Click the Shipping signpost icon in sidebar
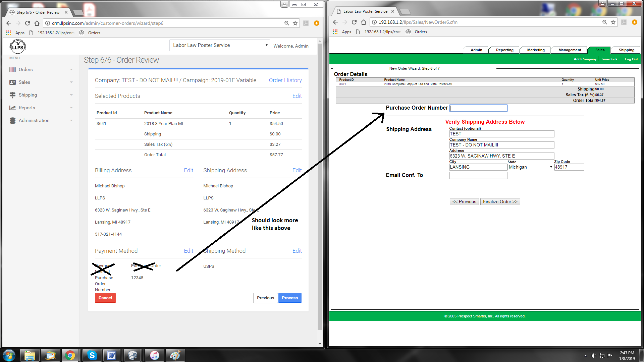This screenshot has width=644, height=362. (x=13, y=95)
